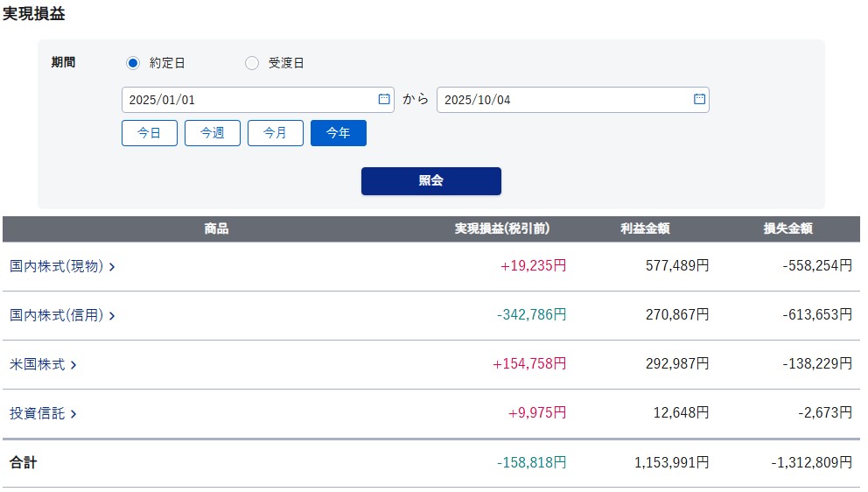This screenshot has width=868, height=492.
Task: Open the 米国株式 details link
Action: (43, 365)
